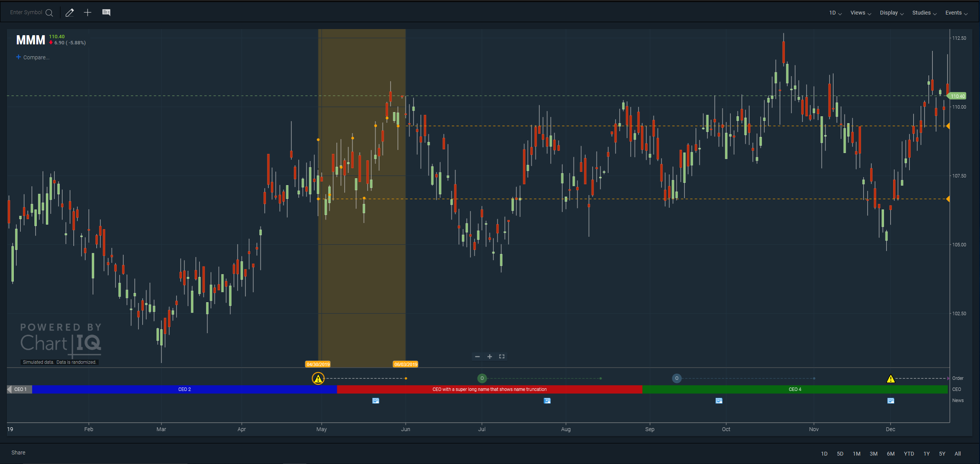Image resolution: width=980 pixels, height=464 pixels.
Task: Open the Studies dropdown menu
Action: pos(924,13)
